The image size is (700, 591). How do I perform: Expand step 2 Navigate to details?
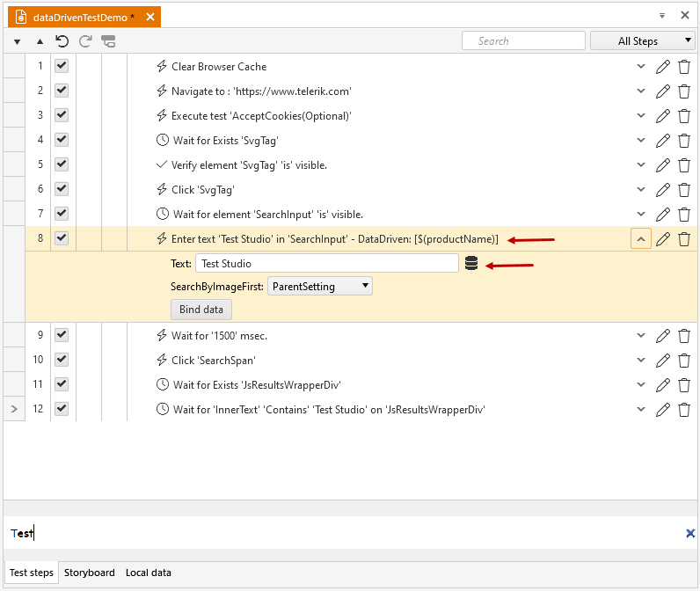pyautogui.click(x=641, y=91)
